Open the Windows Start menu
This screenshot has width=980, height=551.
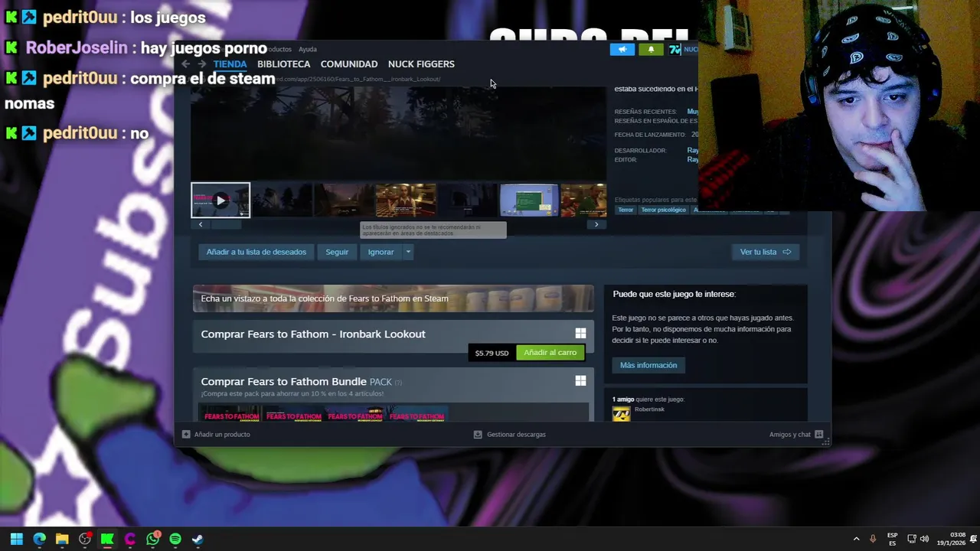[x=16, y=539]
